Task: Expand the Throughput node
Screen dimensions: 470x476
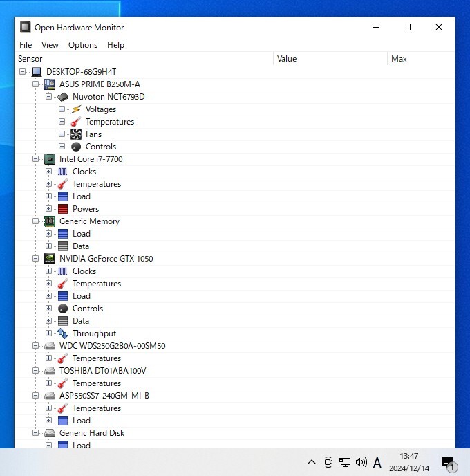Action: point(48,333)
